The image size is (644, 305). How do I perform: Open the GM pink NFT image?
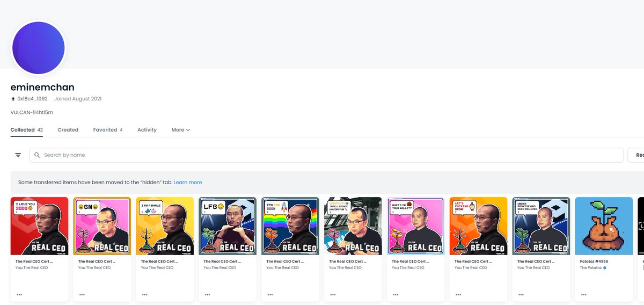(x=103, y=226)
